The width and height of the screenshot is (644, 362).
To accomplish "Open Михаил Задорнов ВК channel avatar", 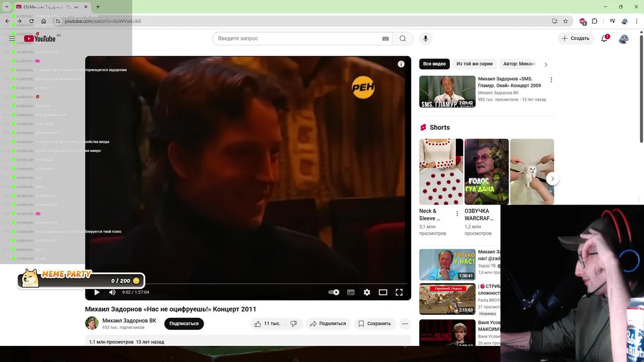I will point(92,323).
